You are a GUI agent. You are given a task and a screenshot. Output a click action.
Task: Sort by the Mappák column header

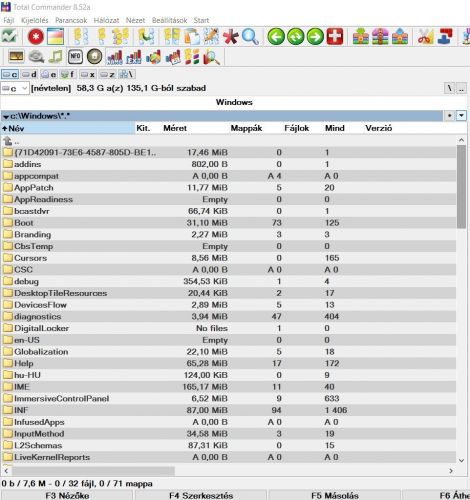click(246, 128)
